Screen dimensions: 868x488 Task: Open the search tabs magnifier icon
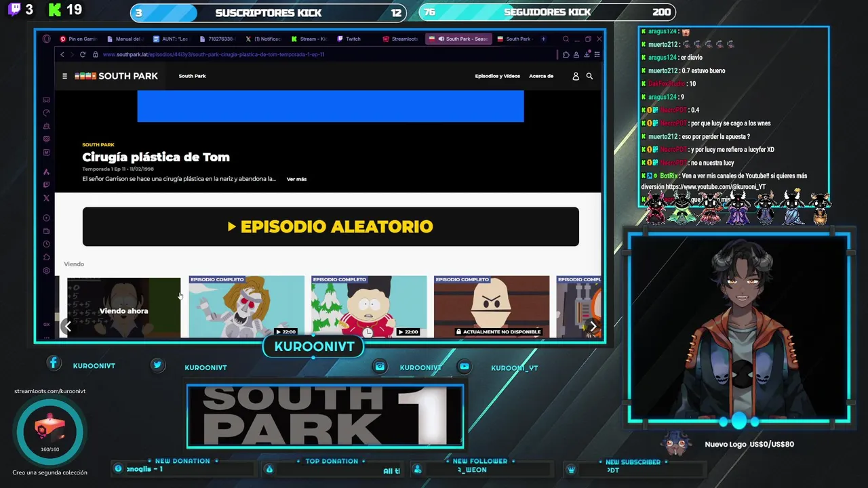pyautogui.click(x=566, y=39)
